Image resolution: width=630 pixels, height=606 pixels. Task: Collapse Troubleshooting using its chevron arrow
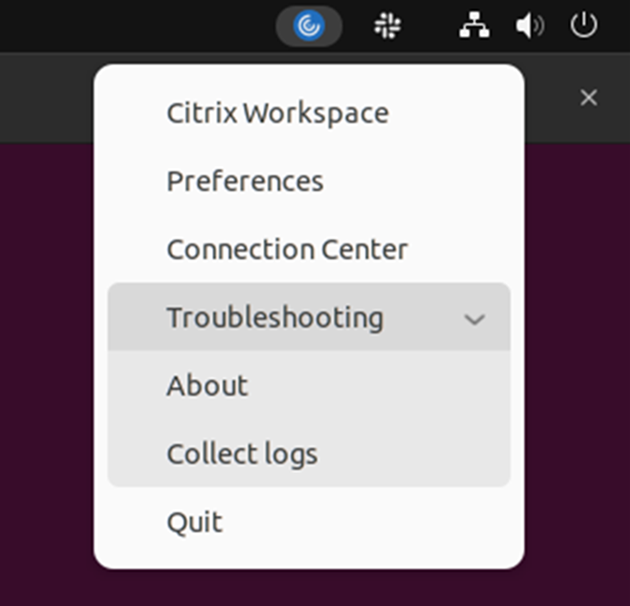pyautogui.click(x=475, y=319)
